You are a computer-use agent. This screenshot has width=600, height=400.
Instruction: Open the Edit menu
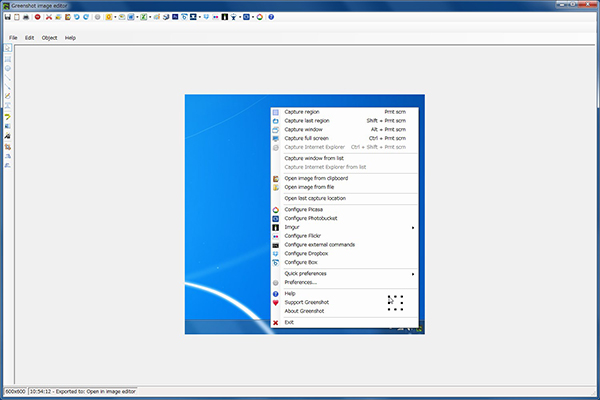pos(29,38)
